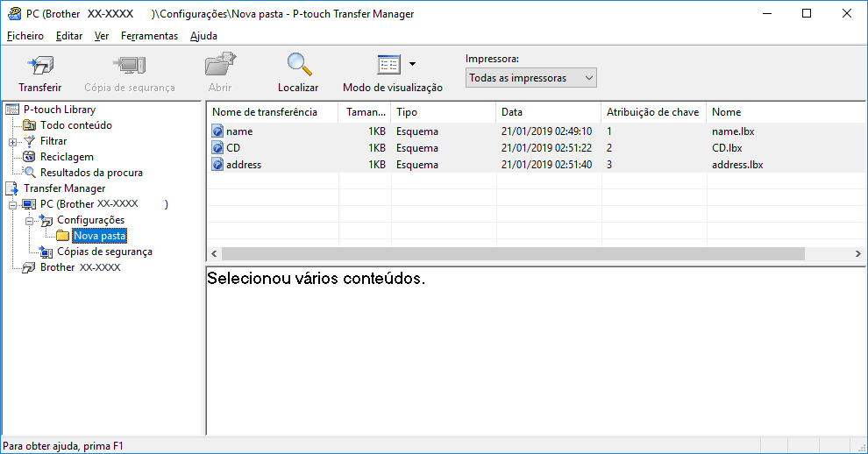868x454 pixels.
Task: Click date 21/01/2019 02:51:40 cell
Action: [x=546, y=165]
